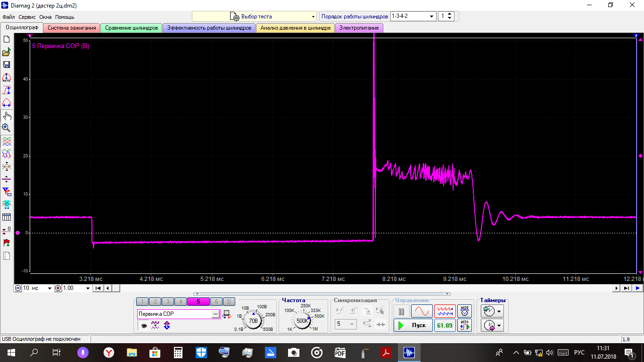Select the horizontal fit arrow tool
This screenshot has height=362, width=644.
7,103
